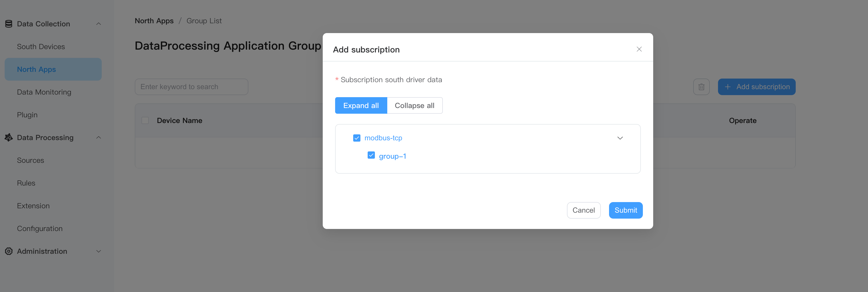868x292 pixels.
Task: Click North Apps breadcrumb link
Action: (x=154, y=21)
